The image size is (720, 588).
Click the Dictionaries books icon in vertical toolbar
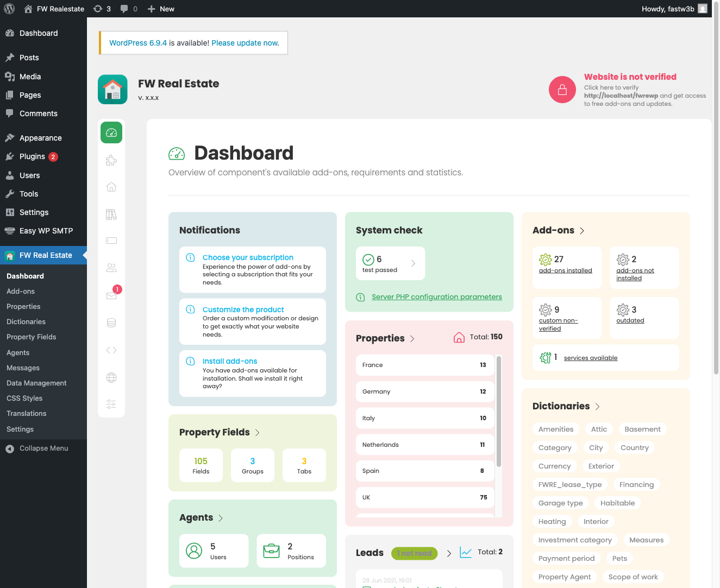pyautogui.click(x=111, y=214)
